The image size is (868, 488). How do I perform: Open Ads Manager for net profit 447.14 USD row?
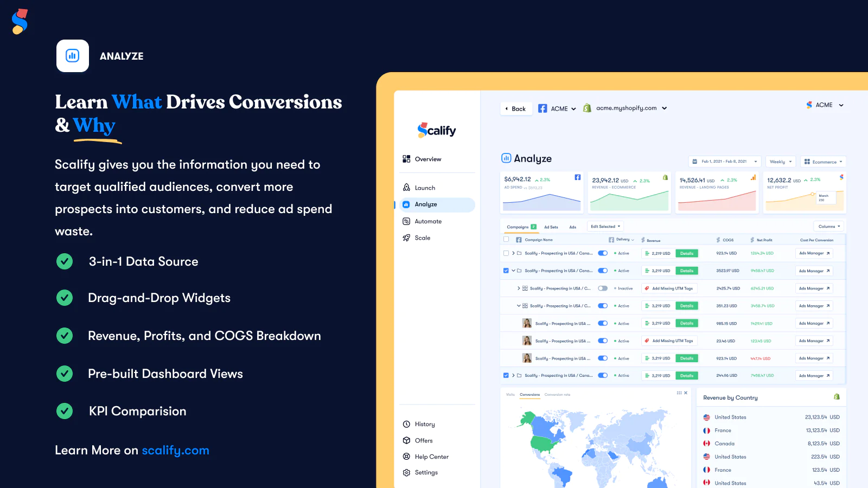click(x=814, y=358)
